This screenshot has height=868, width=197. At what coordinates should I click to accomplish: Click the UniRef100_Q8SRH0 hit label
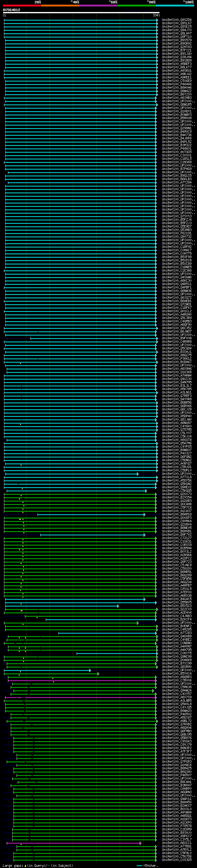176,667
